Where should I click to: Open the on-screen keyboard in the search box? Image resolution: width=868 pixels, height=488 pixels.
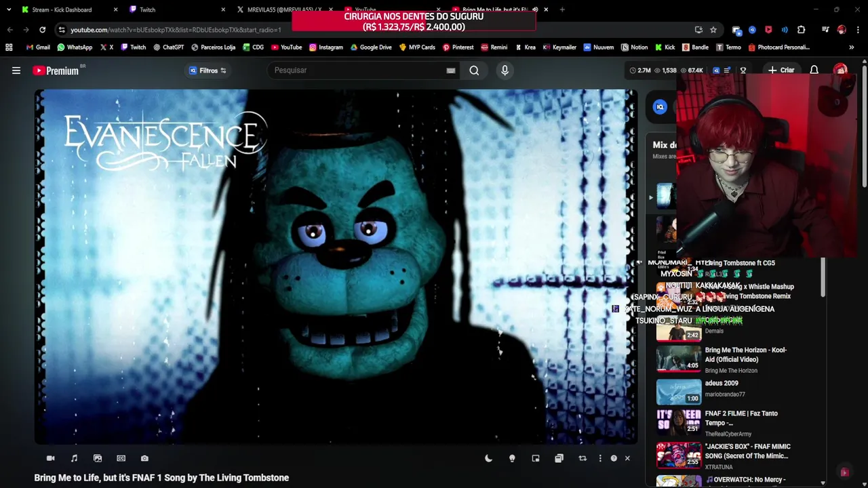tap(451, 70)
